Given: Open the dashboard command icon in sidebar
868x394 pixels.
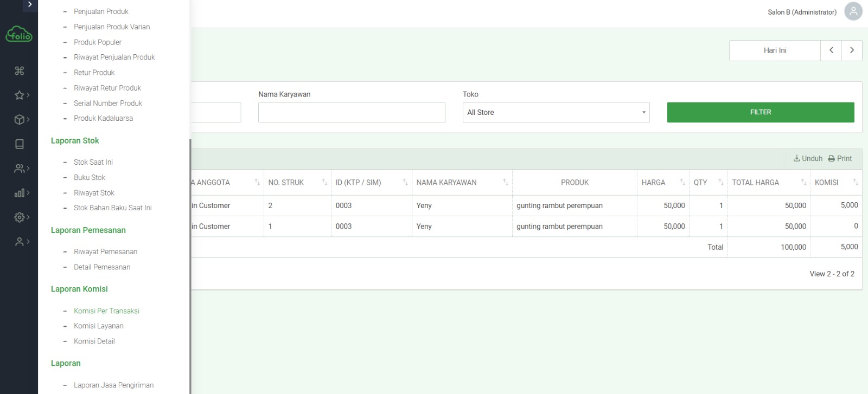Looking at the screenshot, I should click(20, 71).
